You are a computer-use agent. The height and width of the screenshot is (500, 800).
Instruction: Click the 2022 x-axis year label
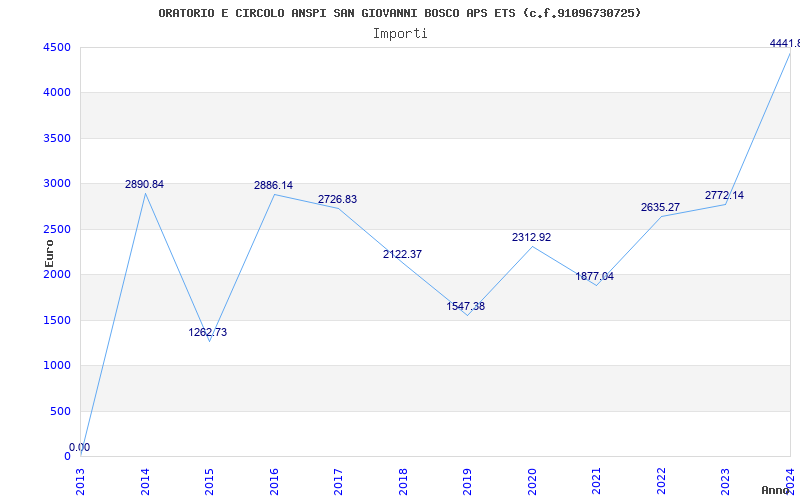point(662,481)
